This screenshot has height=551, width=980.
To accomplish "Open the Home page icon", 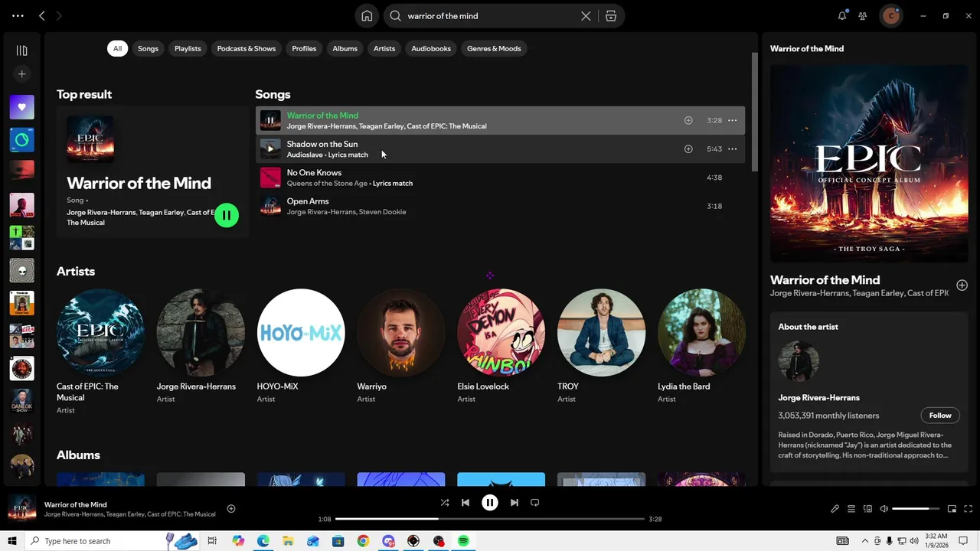I will point(367,16).
